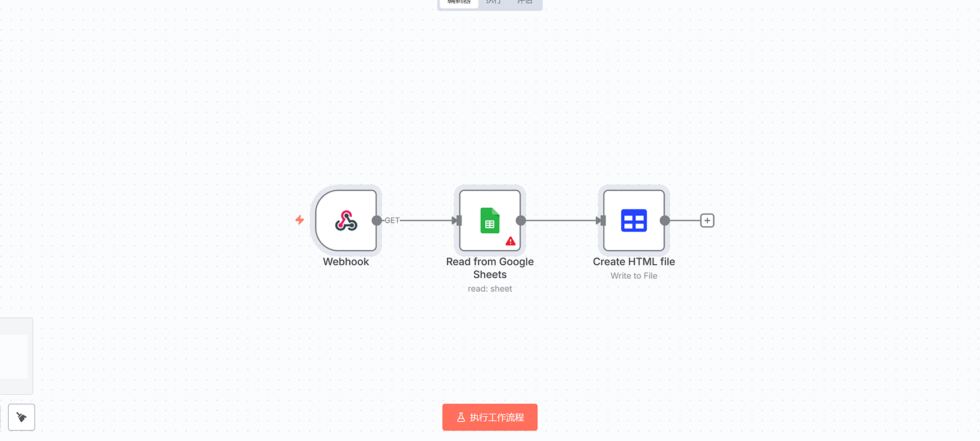Click the Google Sheets node output connector dot
Viewport: 980px width, 441px height.
pyautogui.click(x=521, y=220)
